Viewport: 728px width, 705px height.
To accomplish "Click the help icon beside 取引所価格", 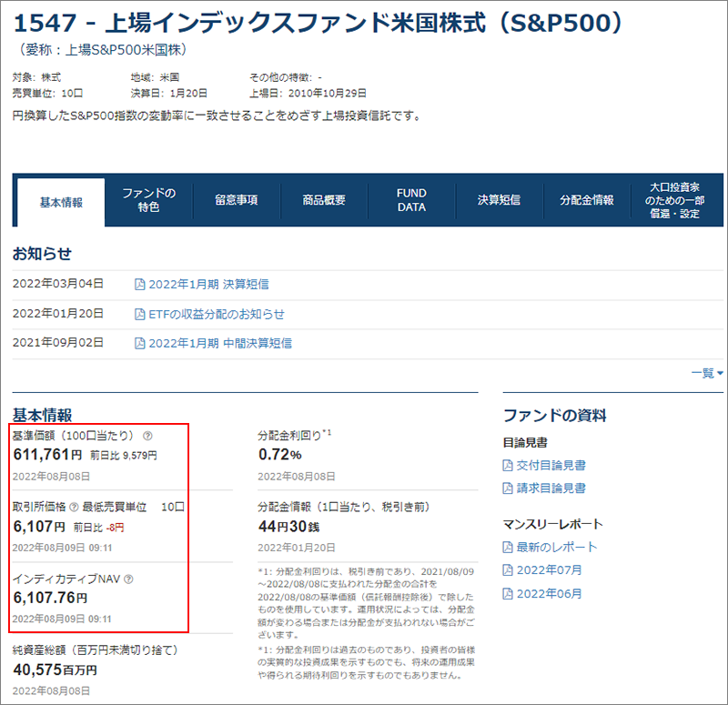I will (x=74, y=508).
